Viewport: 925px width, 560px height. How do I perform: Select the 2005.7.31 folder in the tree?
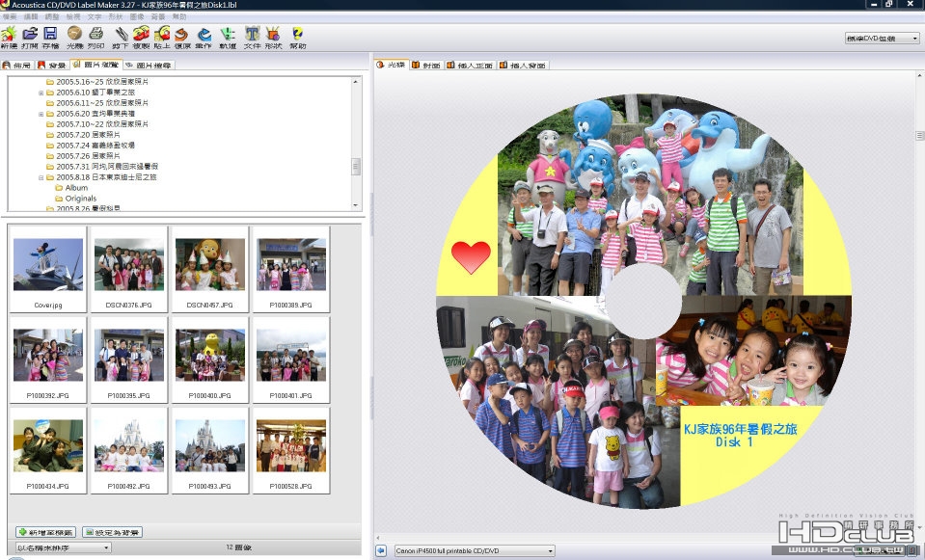pos(107,167)
